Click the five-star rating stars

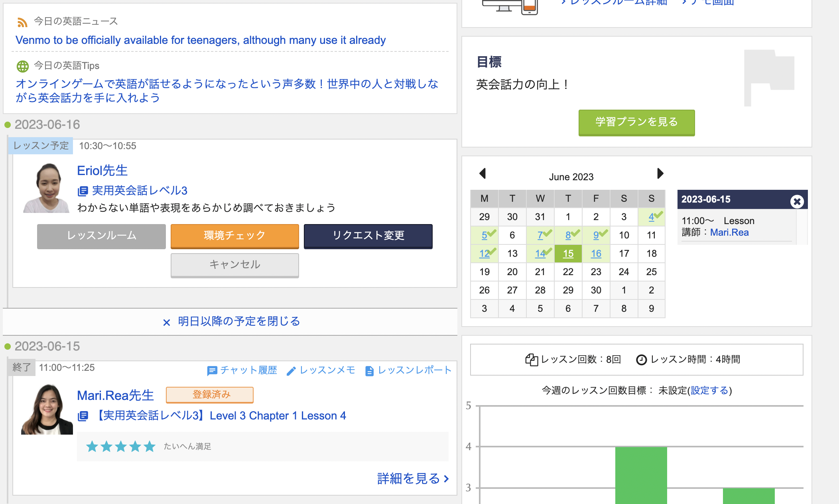tap(120, 446)
